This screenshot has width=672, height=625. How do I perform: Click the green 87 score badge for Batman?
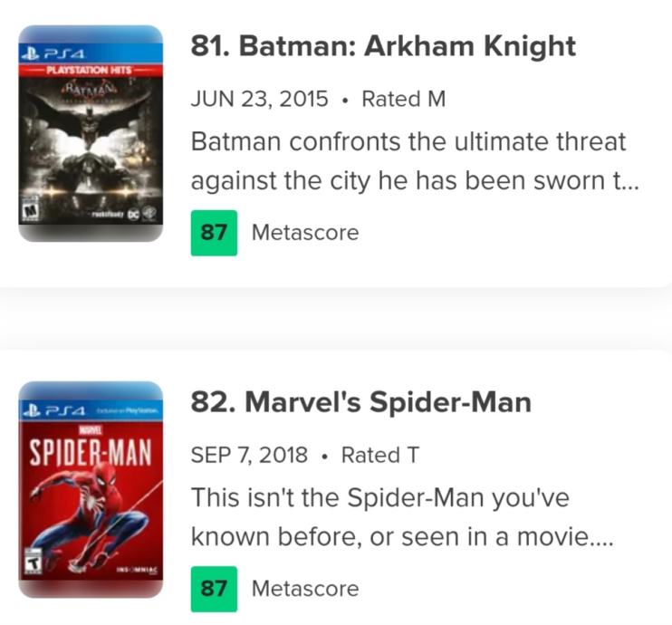(x=214, y=233)
